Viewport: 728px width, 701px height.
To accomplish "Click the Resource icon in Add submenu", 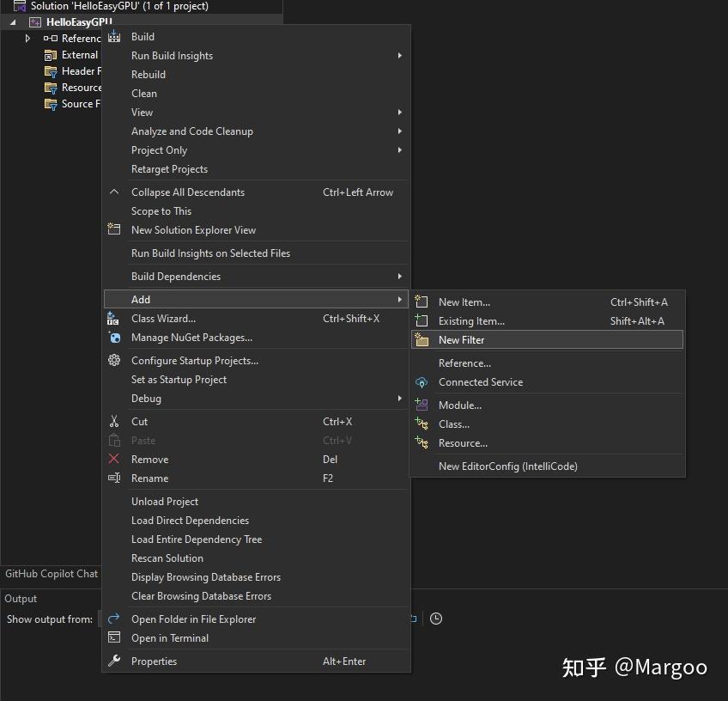I will pyautogui.click(x=422, y=442).
